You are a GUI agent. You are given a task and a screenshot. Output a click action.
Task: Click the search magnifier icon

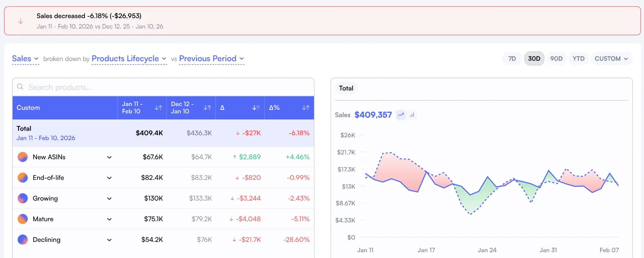(x=20, y=87)
